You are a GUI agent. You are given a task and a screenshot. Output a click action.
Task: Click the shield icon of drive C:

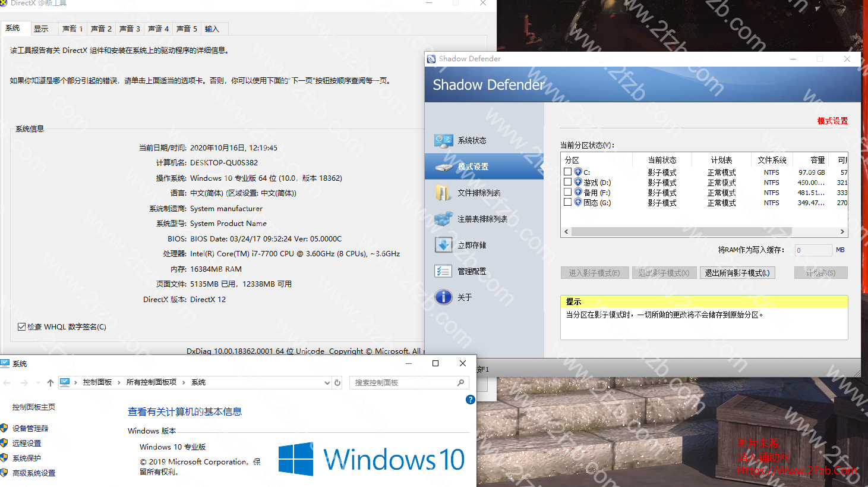click(x=577, y=172)
